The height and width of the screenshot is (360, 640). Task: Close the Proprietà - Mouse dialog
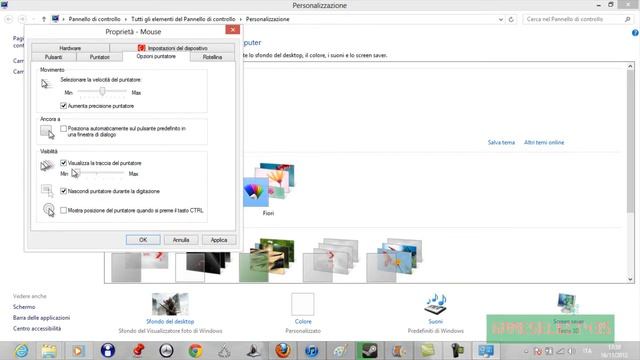click(x=233, y=30)
